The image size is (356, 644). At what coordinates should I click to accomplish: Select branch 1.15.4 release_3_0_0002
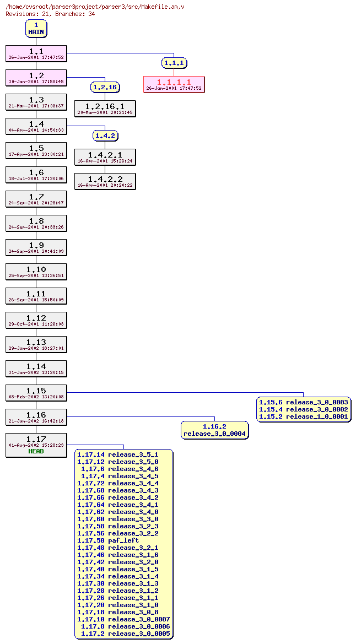click(x=304, y=409)
